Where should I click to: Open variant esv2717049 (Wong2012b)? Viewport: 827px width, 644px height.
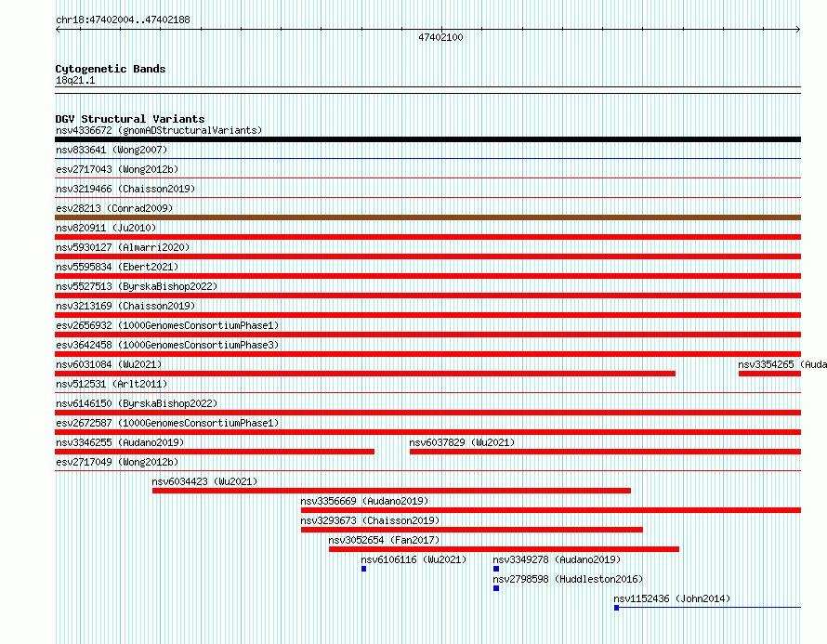pos(117,462)
